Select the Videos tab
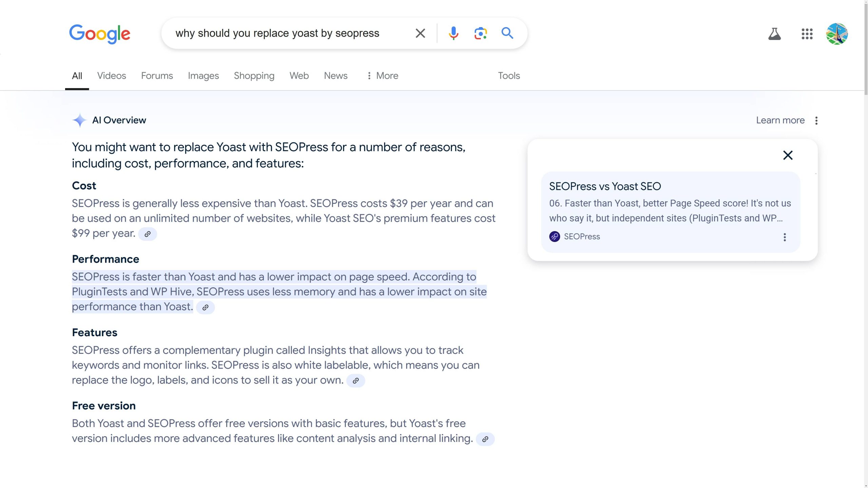This screenshot has width=868, height=488. point(111,76)
